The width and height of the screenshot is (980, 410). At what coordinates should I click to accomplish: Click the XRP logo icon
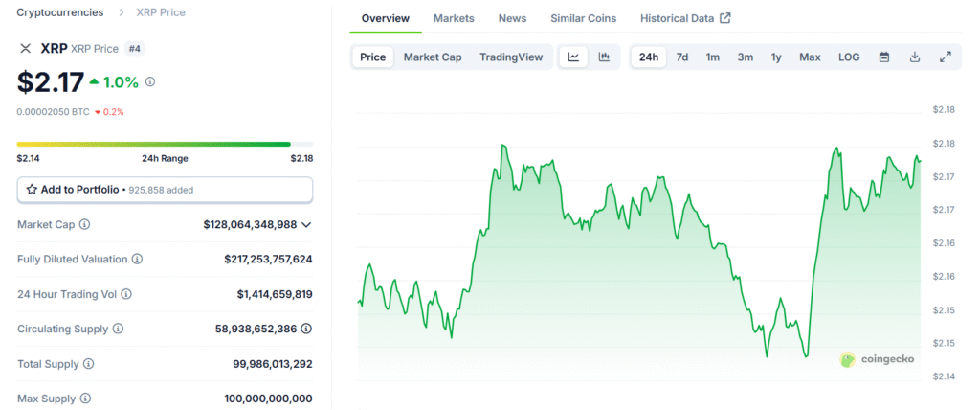(26, 48)
